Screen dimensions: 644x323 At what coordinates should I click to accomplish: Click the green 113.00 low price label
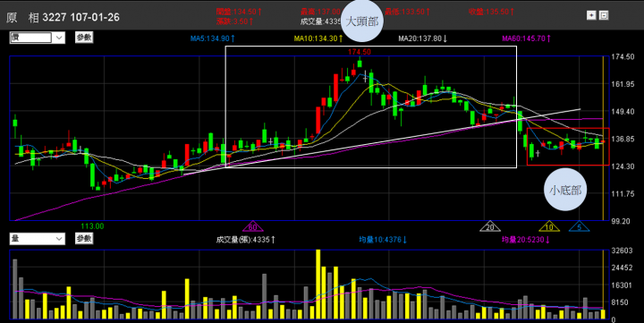(92, 226)
